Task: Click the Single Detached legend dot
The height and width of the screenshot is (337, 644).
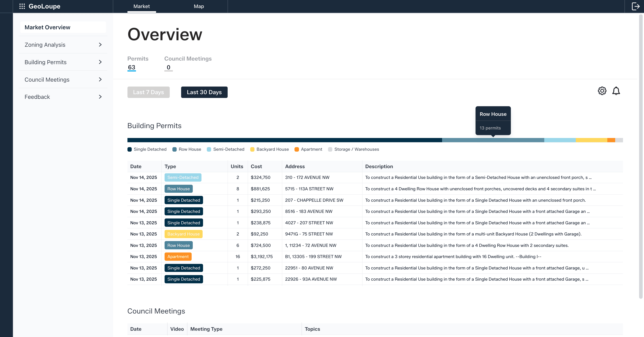Action: point(129,149)
